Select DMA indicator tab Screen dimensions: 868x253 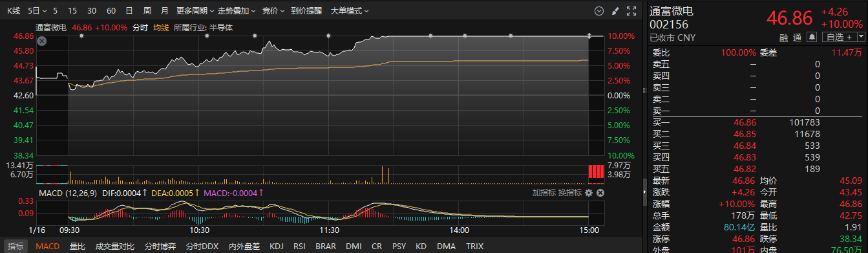pyautogui.click(x=446, y=246)
